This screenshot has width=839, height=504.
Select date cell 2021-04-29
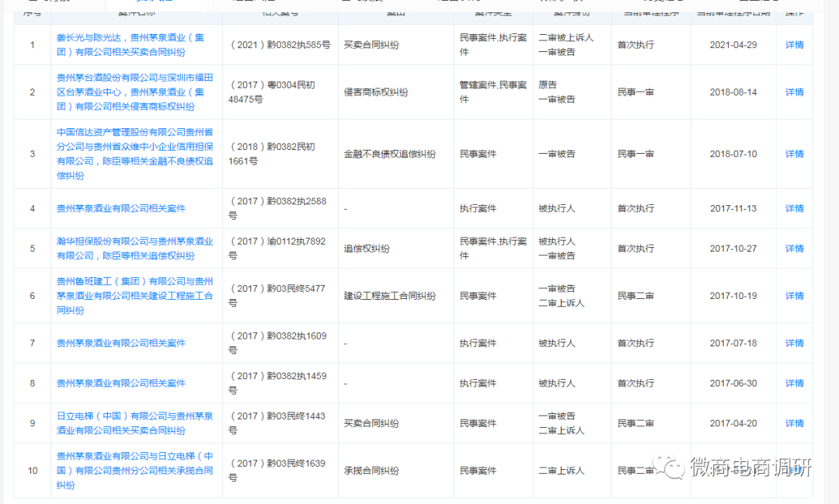(x=733, y=45)
